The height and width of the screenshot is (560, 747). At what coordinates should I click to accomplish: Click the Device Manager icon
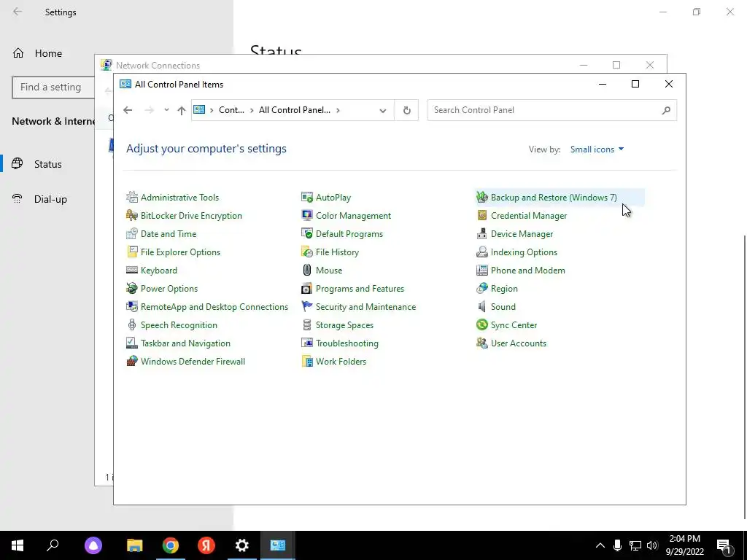point(482,234)
